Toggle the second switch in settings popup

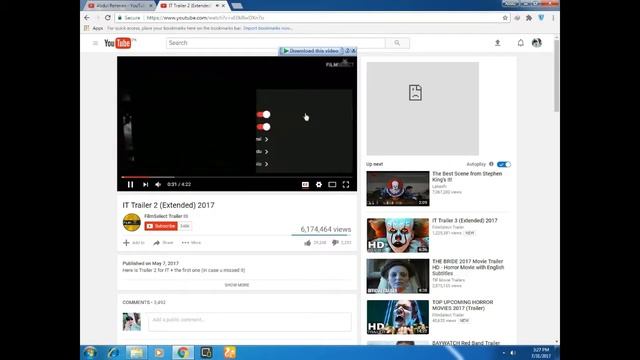coord(264,127)
